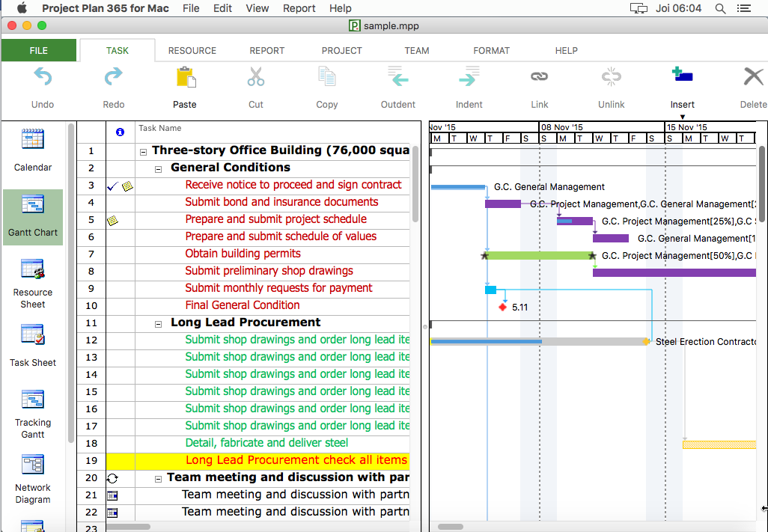Open the Report menu in menu bar
The image size is (768, 532).
point(299,8)
